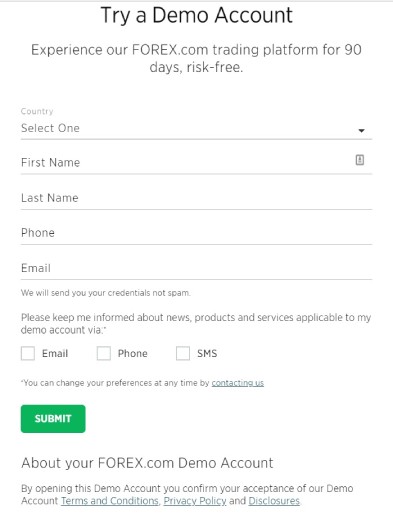Open the Country dropdown arrow
This screenshot has width=393, height=515.
click(x=361, y=131)
